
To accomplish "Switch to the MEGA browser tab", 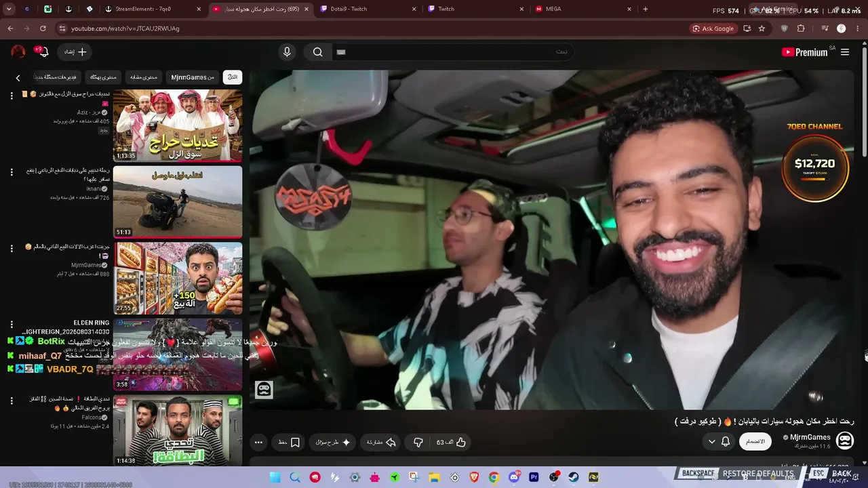I will tap(582, 9).
